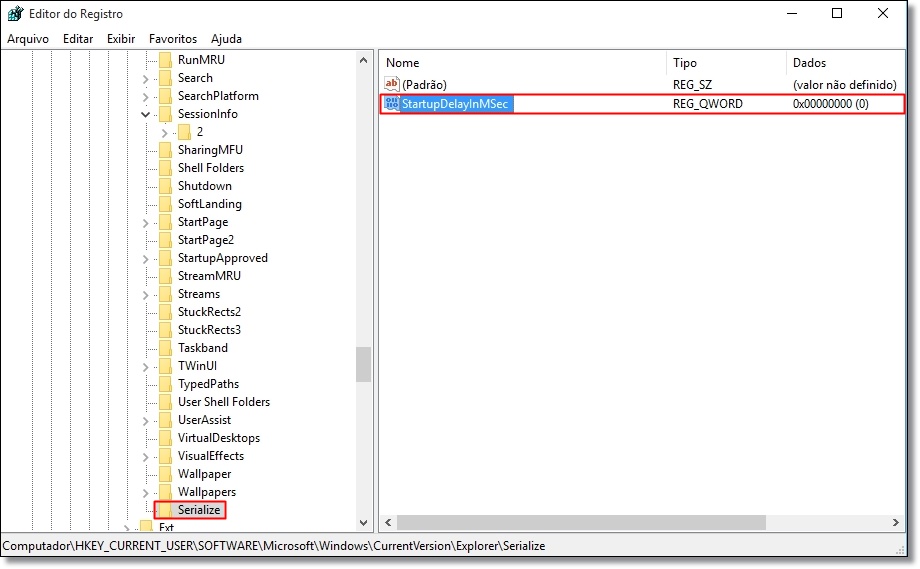Expand the VisualEffects key
920x569 pixels.
point(146,456)
